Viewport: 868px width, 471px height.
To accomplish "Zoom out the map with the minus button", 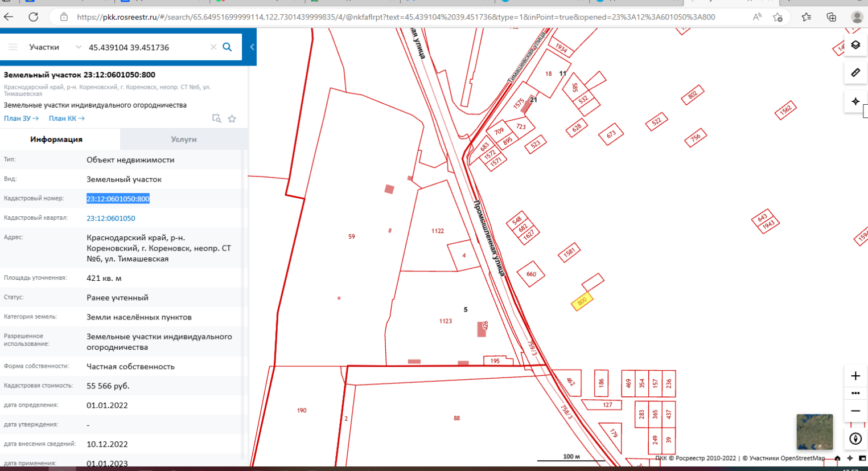I will click(855, 411).
